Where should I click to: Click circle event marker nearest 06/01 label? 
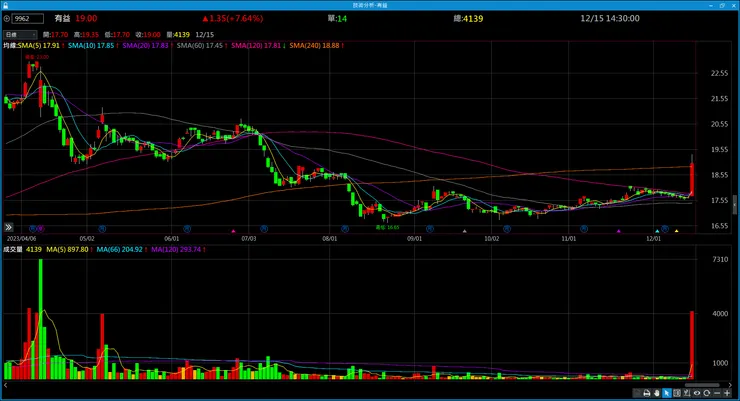[x=187, y=229]
